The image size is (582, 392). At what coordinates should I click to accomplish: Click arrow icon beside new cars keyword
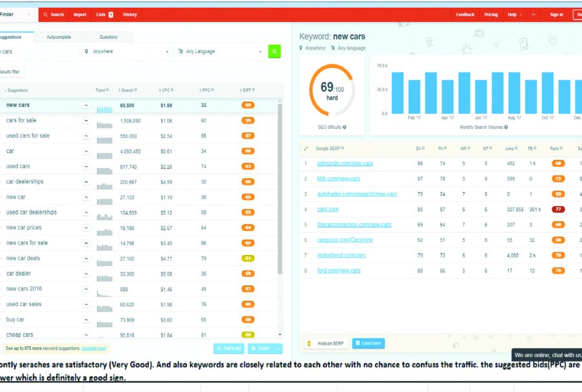coord(86,105)
